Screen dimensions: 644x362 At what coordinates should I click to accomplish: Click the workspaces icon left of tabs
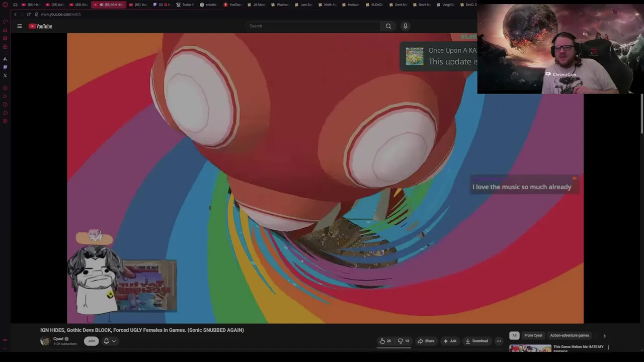[15, 5]
